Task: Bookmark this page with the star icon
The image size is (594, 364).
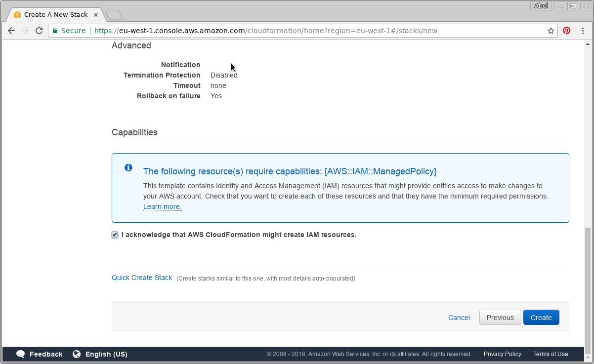Action: pyautogui.click(x=551, y=31)
